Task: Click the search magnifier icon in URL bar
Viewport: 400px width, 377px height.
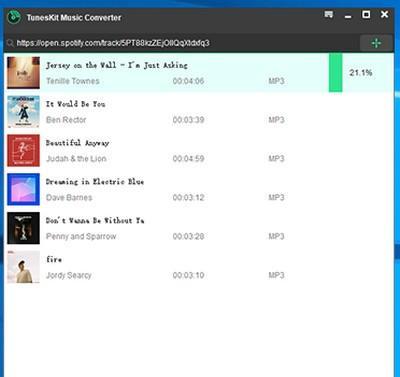Action: (10, 43)
